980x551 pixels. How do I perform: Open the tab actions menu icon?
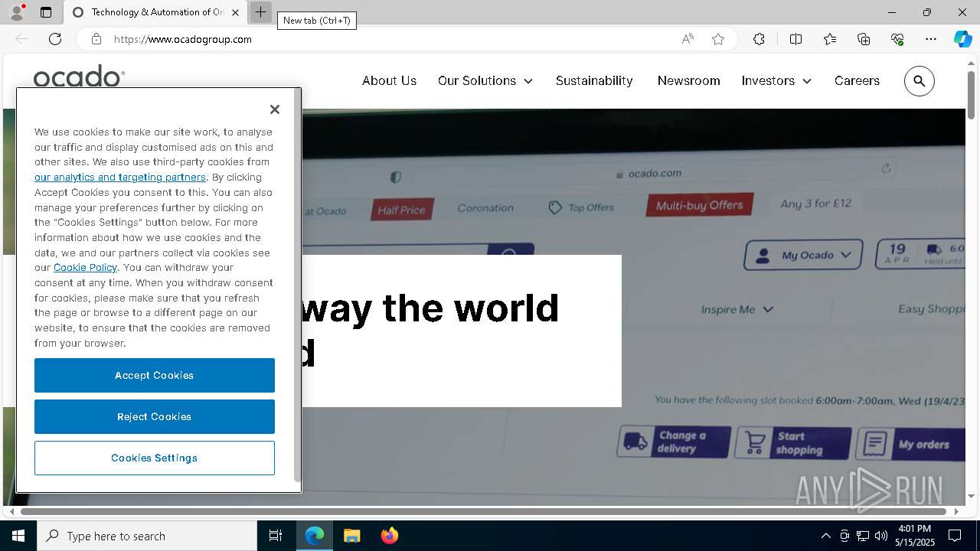pos(46,12)
